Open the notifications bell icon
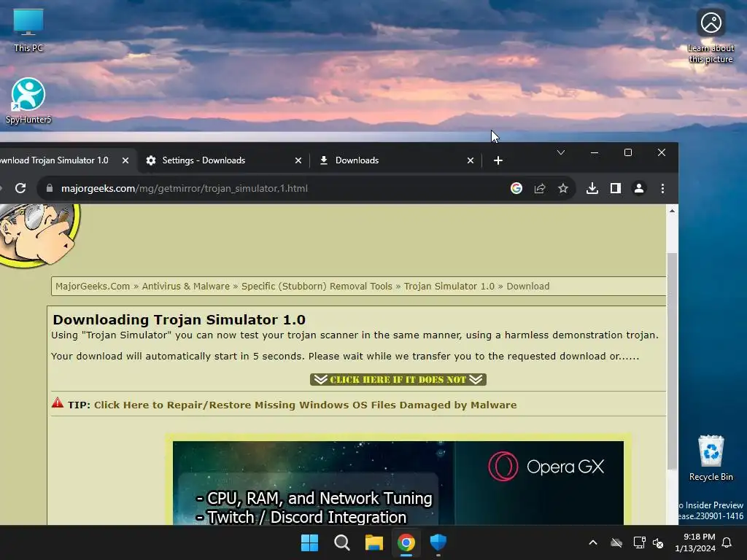Screen dimensions: 747x560 point(727,542)
